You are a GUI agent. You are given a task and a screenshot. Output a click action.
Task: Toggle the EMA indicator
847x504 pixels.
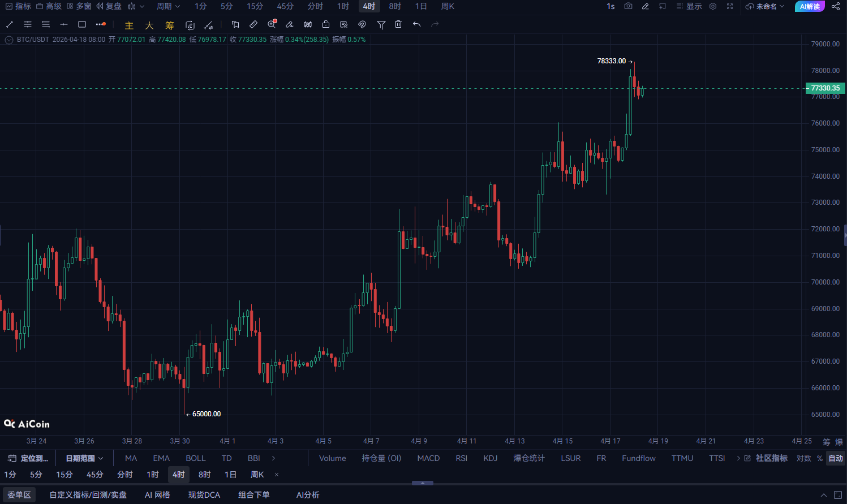tap(161, 458)
